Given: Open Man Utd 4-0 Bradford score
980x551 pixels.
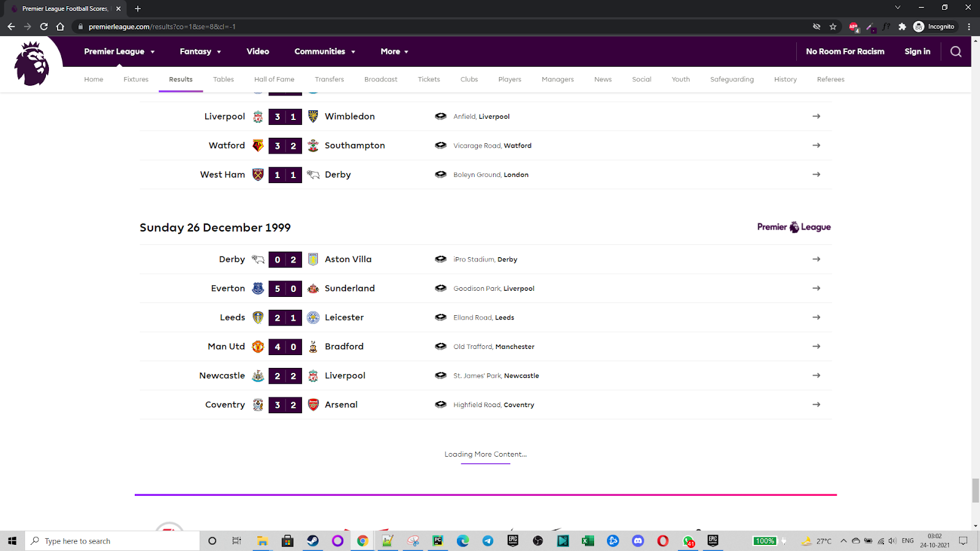Looking at the screenshot, I should click(x=285, y=347).
